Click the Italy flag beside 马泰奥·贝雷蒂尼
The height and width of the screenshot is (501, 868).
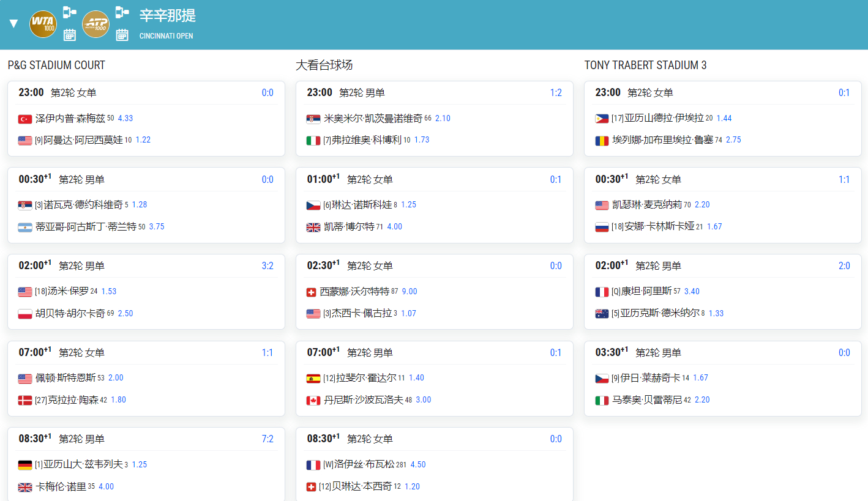point(602,400)
